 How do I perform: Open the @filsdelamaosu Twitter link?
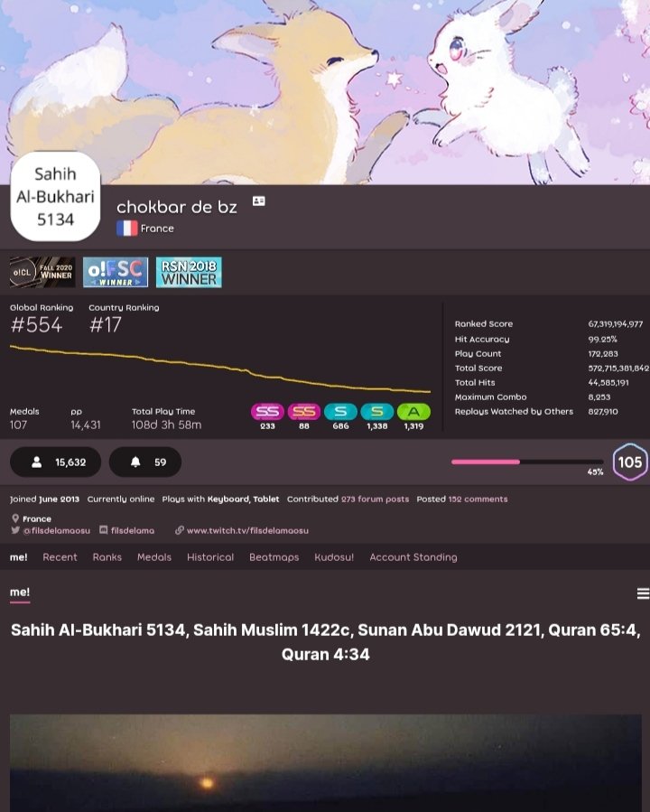coord(56,530)
